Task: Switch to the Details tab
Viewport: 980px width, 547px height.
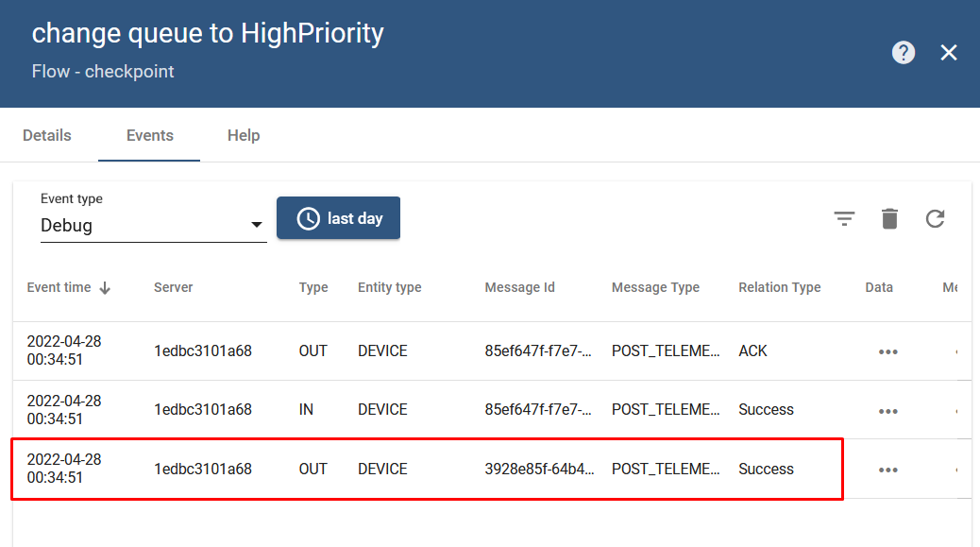Action: point(47,135)
